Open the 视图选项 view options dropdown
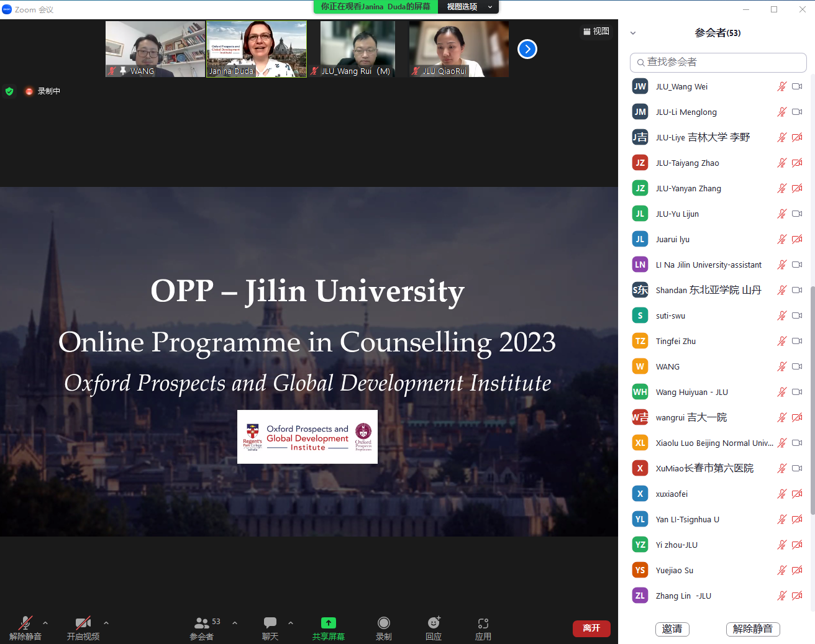 pos(469,7)
